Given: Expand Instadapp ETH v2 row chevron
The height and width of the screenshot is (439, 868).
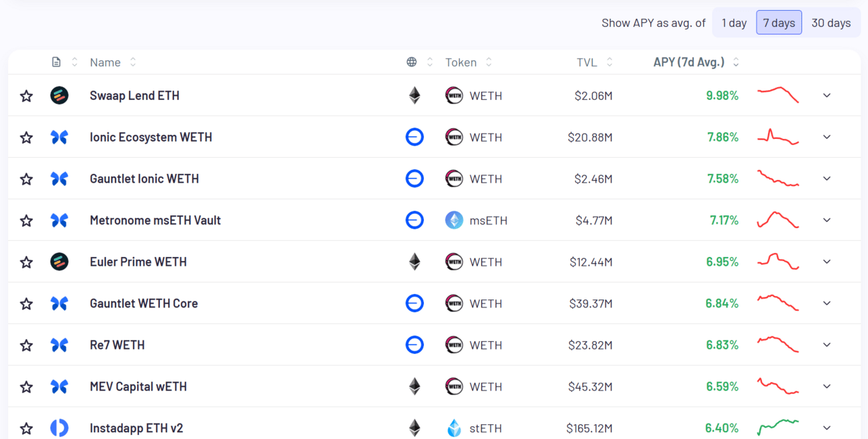Looking at the screenshot, I should [x=827, y=428].
